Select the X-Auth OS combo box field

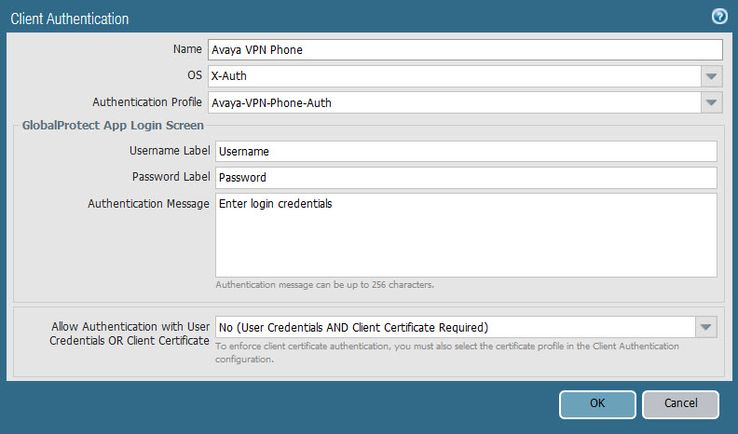455,76
